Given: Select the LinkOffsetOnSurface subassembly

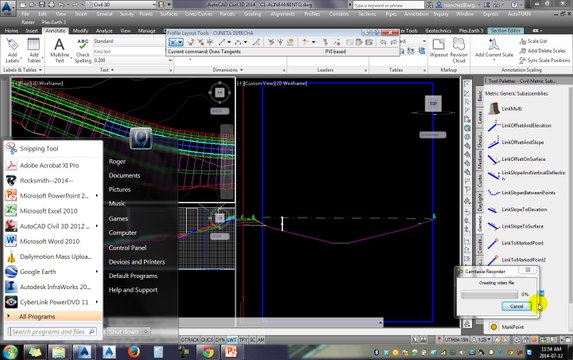Looking at the screenshot, I should pyautogui.click(x=516, y=159).
